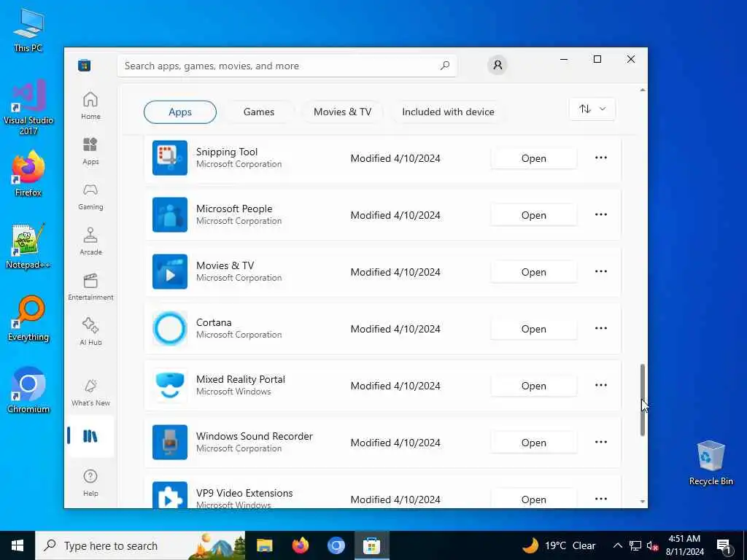The width and height of the screenshot is (747, 560).
Task: Open more options for VP9 Video Extensions
Action: pos(601,499)
